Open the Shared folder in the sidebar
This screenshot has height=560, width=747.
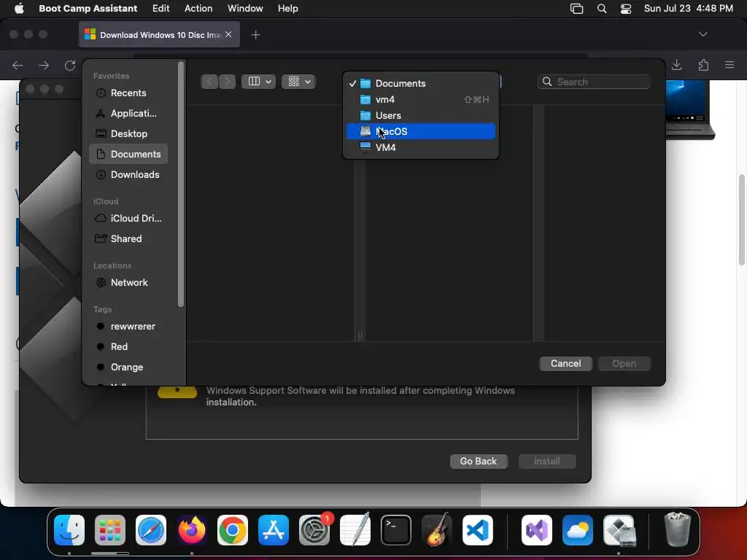(128, 238)
